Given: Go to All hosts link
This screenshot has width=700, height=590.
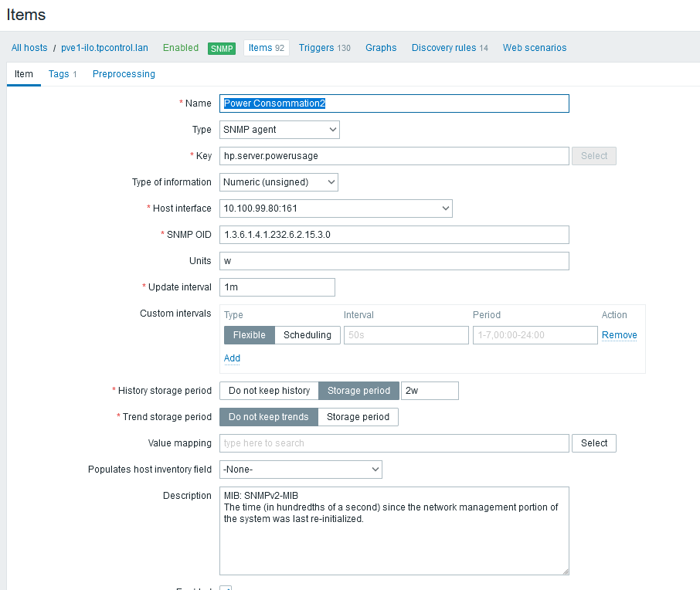Looking at the screenshot, I should (x=29, y=48).
